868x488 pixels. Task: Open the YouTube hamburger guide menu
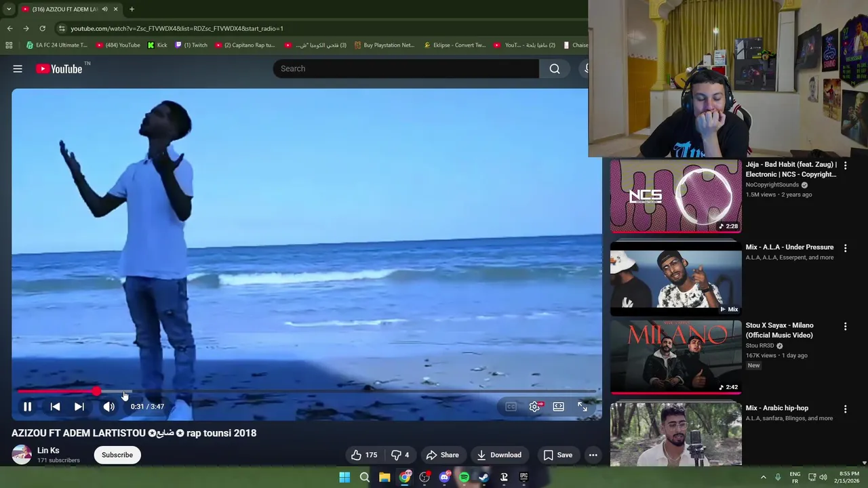click(x=18, y=68)
